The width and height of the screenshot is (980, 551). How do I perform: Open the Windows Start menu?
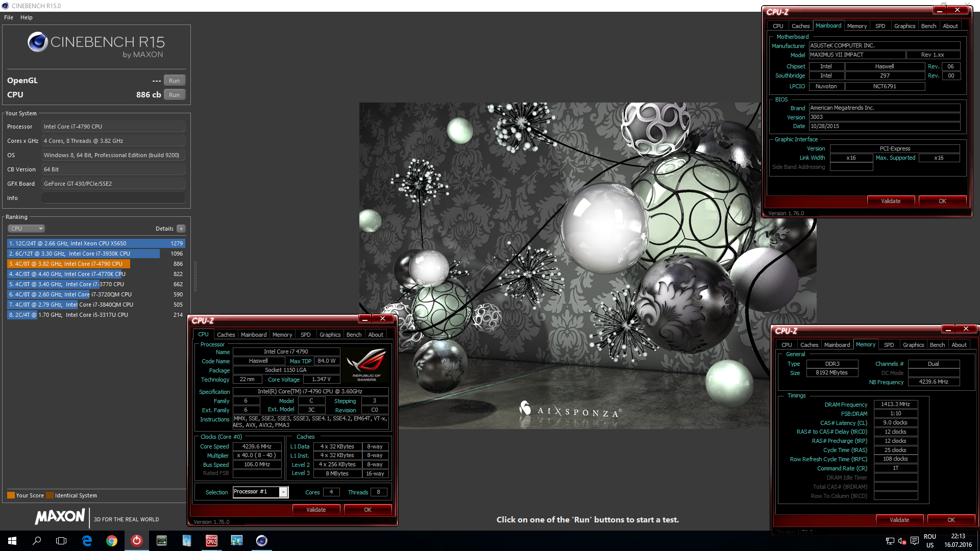(x=12, y=541)
